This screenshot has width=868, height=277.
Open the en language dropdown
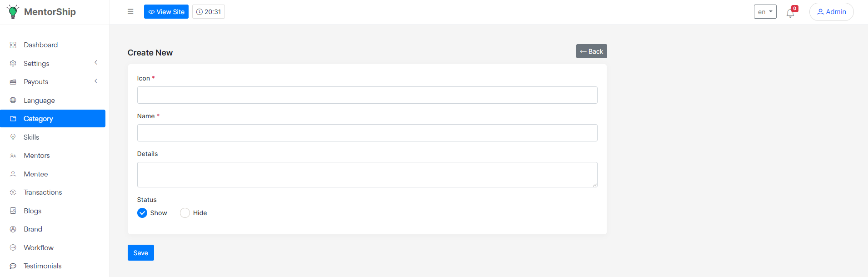[x=765, y=12]
